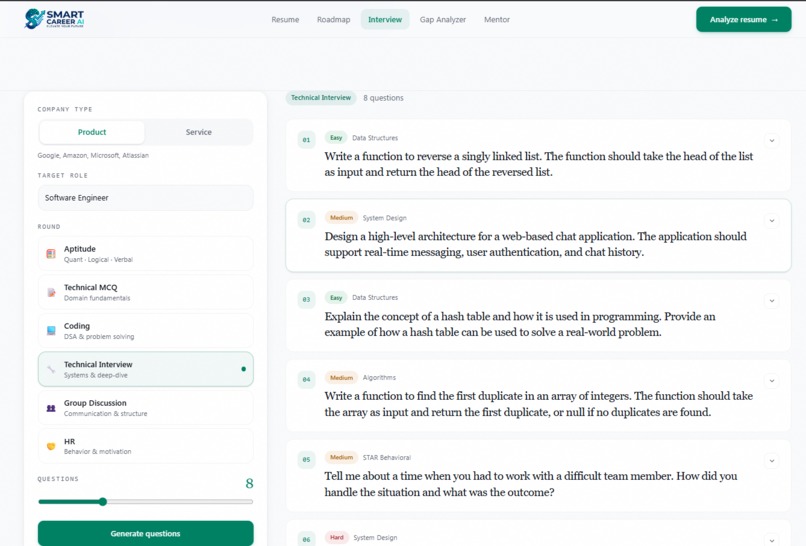The height and width of the screenshot is (546, 806).
Task: Click the Generate questions button
Action: tap(145, 533)
